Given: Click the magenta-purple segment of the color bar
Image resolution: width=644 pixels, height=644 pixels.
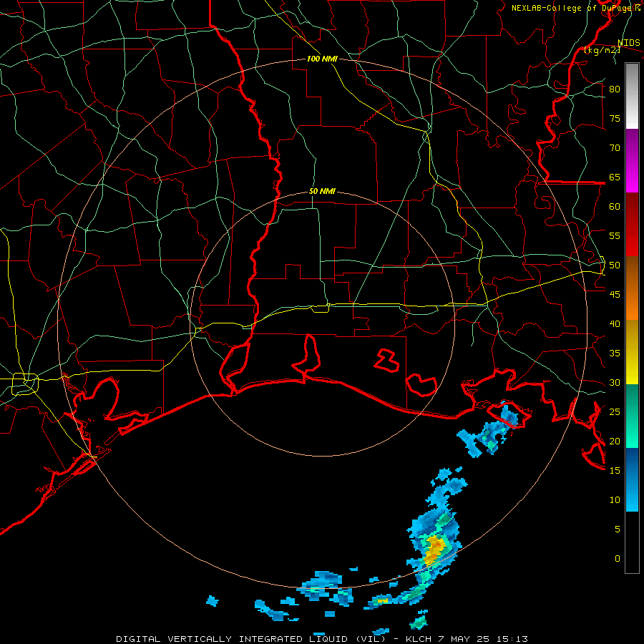Looking at the screenshot, I should pyautogui.click(x=632, y=161).
